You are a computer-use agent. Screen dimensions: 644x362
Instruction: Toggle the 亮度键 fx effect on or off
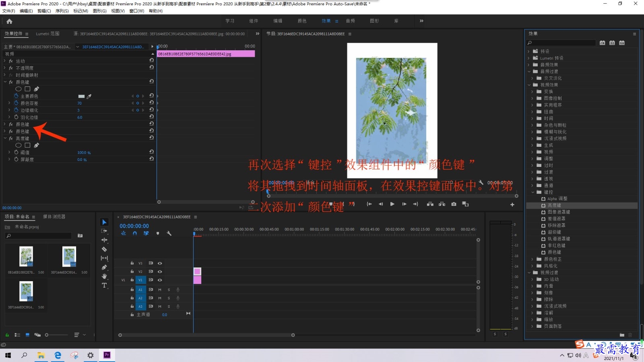[11, 138]
